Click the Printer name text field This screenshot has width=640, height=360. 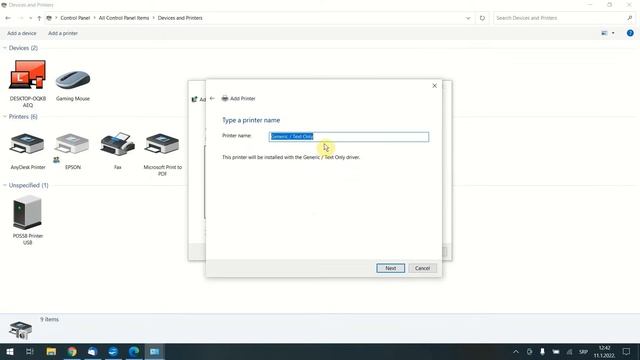(349, 136)
